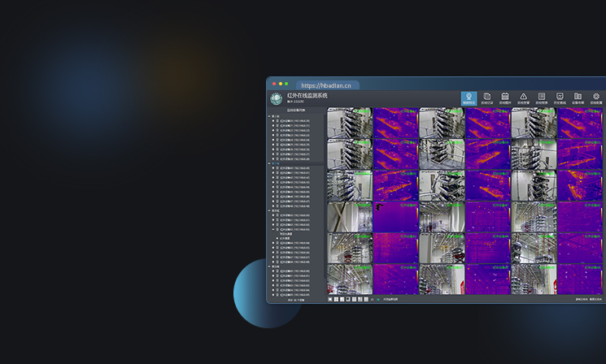This screenshot has width=606, height=364.
Task: Open the warning triangle alarm icon
Action: point(523,98)
